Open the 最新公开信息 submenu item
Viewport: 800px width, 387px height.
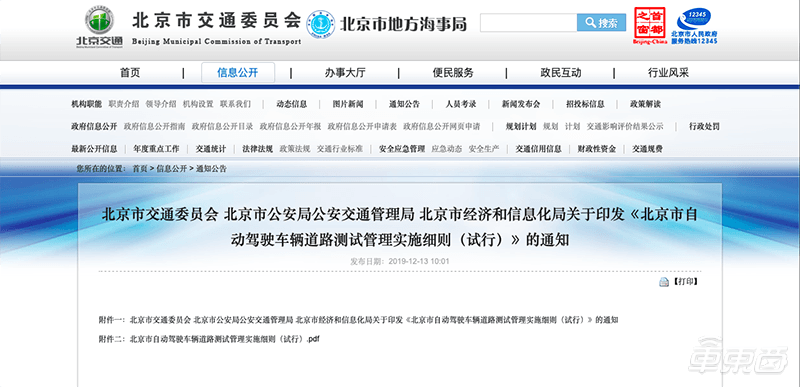[x=94, y=149]
